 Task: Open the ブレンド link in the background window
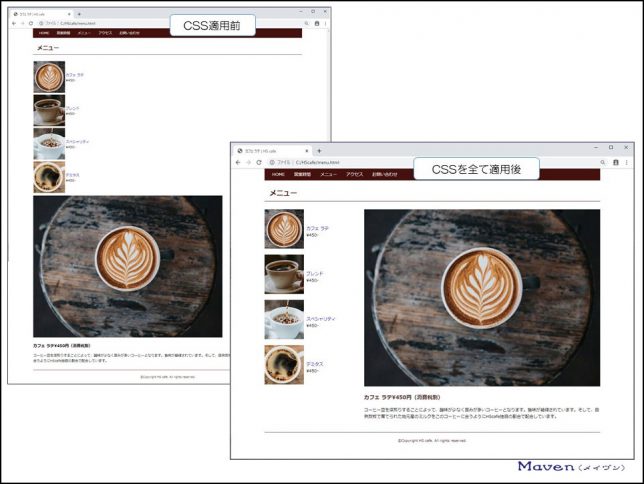(73, 108)
